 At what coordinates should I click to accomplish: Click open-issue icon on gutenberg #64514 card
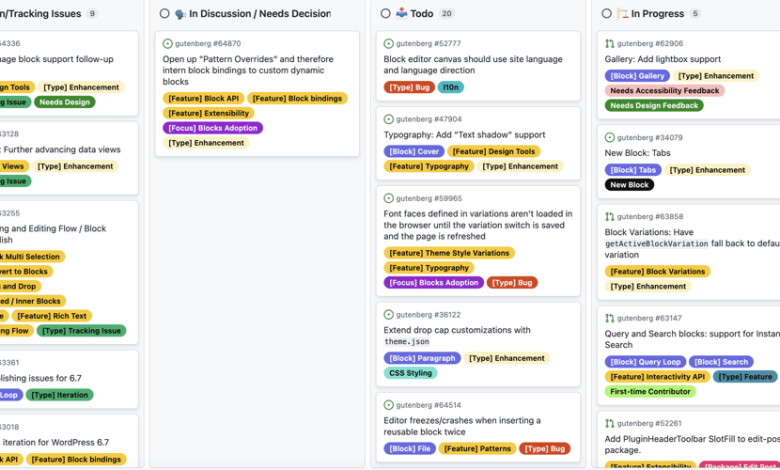click(389, 405)
